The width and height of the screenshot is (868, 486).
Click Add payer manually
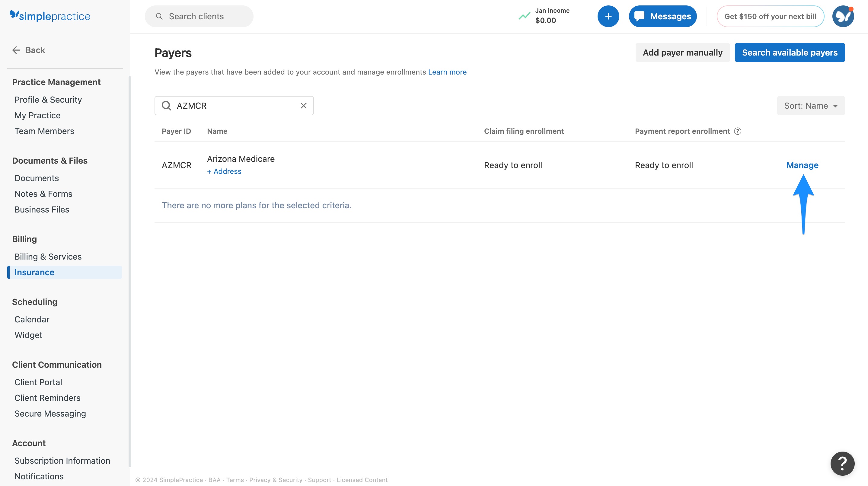[682, 53]
